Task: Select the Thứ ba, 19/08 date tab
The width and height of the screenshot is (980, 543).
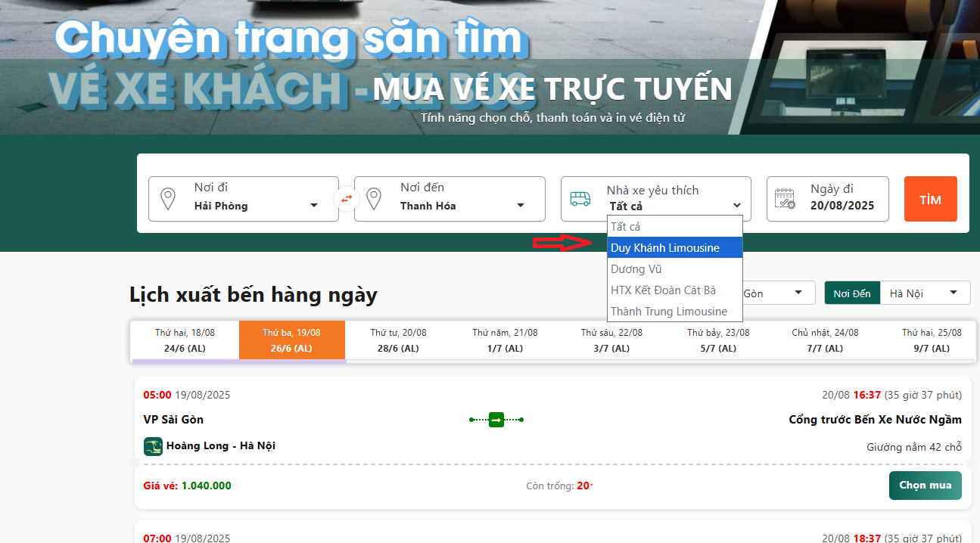Action: tap(292, 340)
